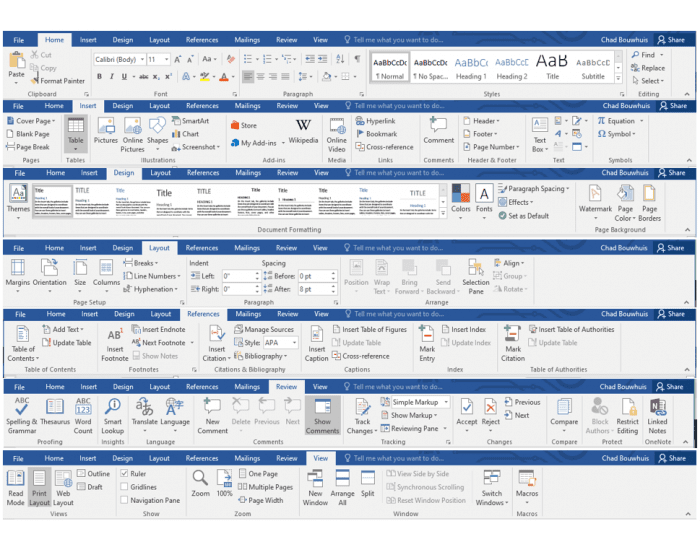Screen dimensions: 700x550
Task: Click the active Review tab
Action: point(287,387)
